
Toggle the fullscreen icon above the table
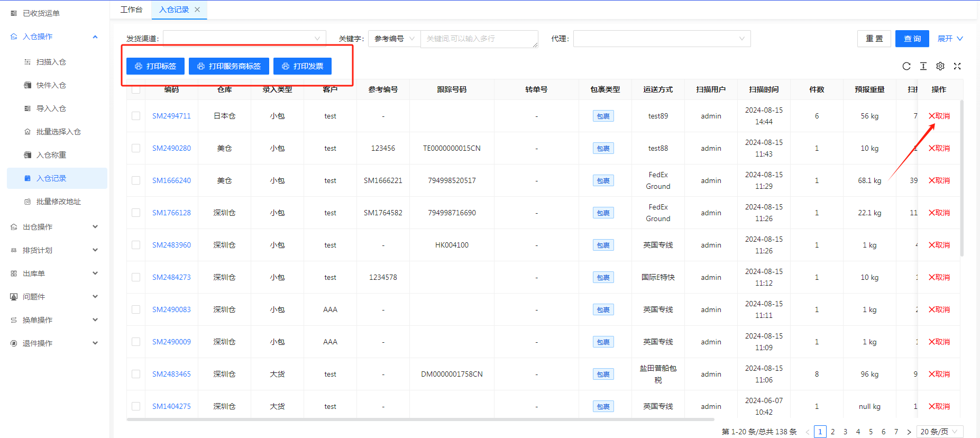(x=957, y=66)
